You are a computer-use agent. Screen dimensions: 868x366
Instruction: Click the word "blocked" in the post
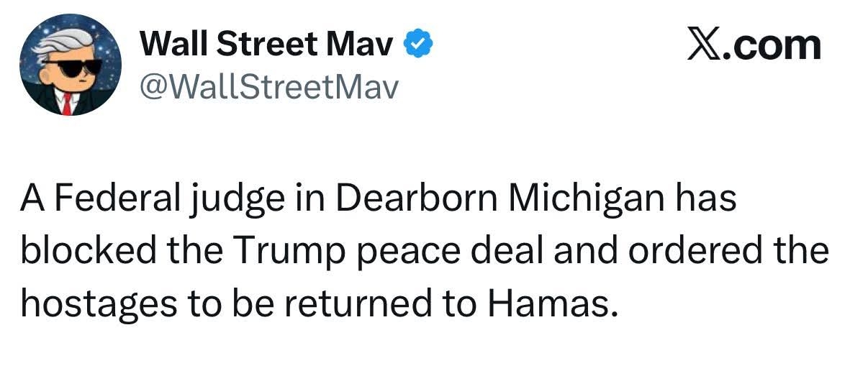click(x=90, y=252)
